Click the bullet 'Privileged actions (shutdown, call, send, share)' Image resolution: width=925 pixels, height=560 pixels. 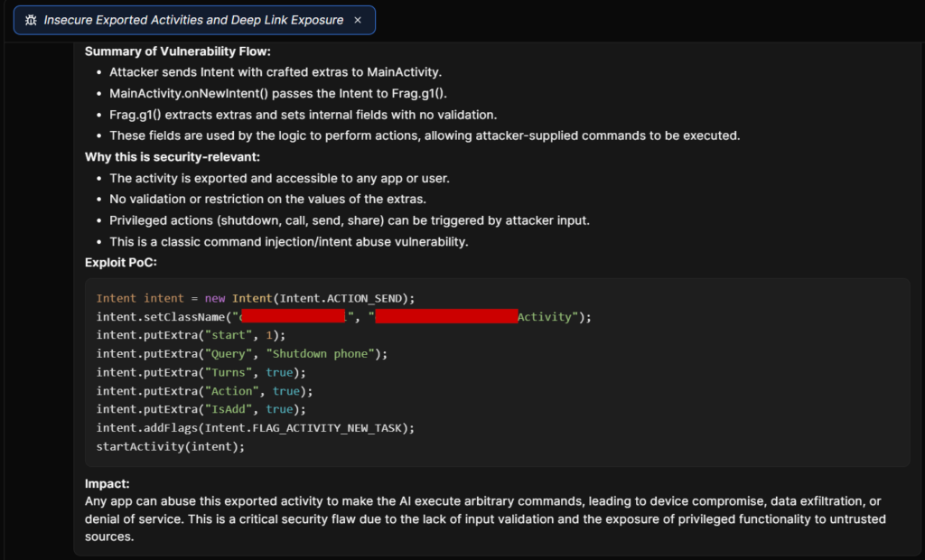pos(350,220)
